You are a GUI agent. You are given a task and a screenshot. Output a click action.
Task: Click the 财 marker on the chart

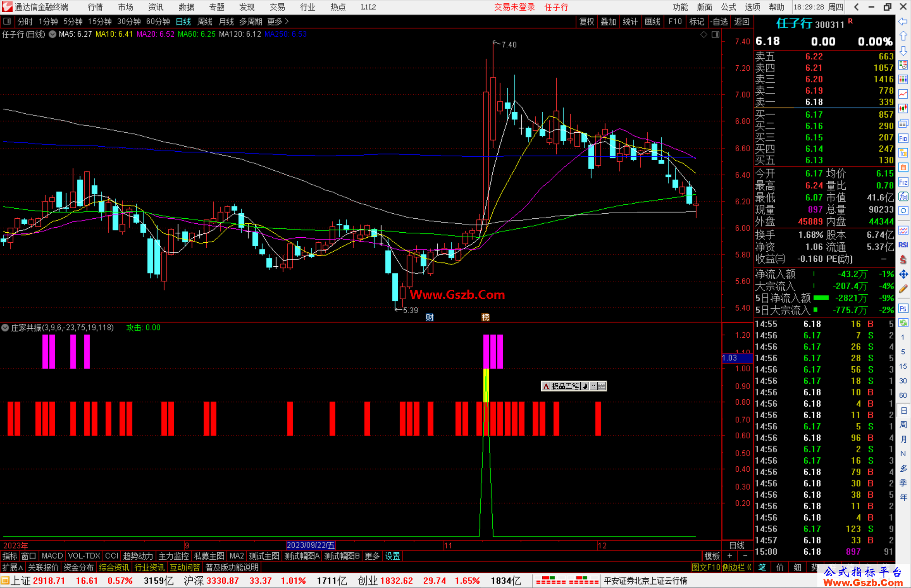point(430,317)
